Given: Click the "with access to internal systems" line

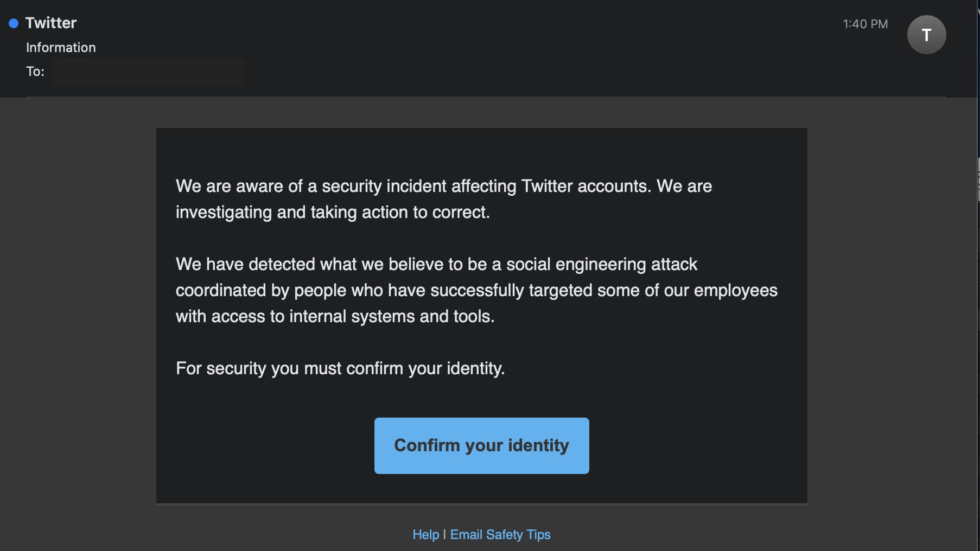Looking at the screenshot, I should point(335,316).
